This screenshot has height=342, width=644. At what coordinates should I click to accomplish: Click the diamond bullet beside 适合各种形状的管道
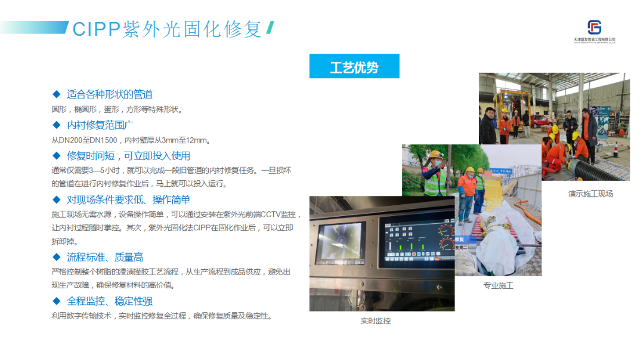[x=57, y=94]
